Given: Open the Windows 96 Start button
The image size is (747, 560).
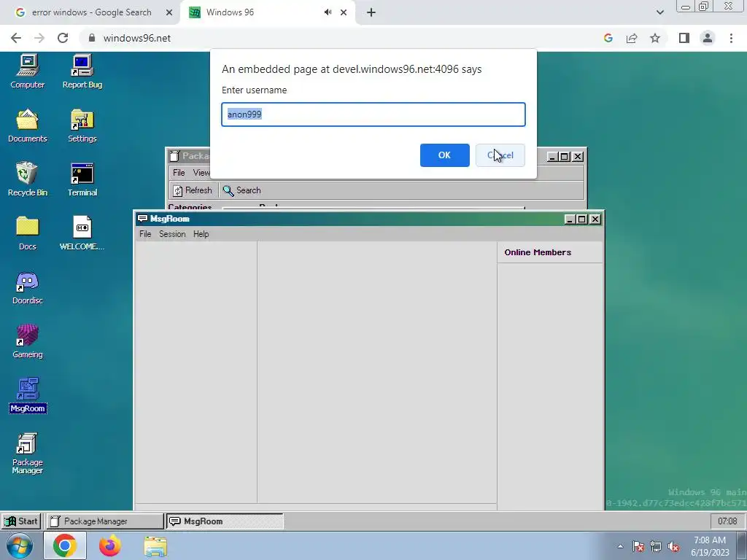Looking at the screenshot, I should pos(21,521).
